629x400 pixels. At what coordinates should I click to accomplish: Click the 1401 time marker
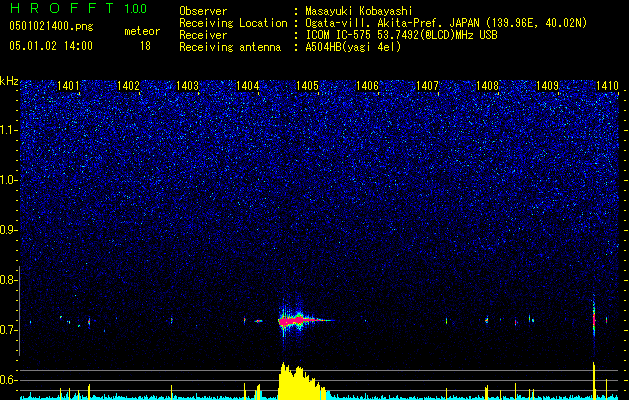coord(68,86)
